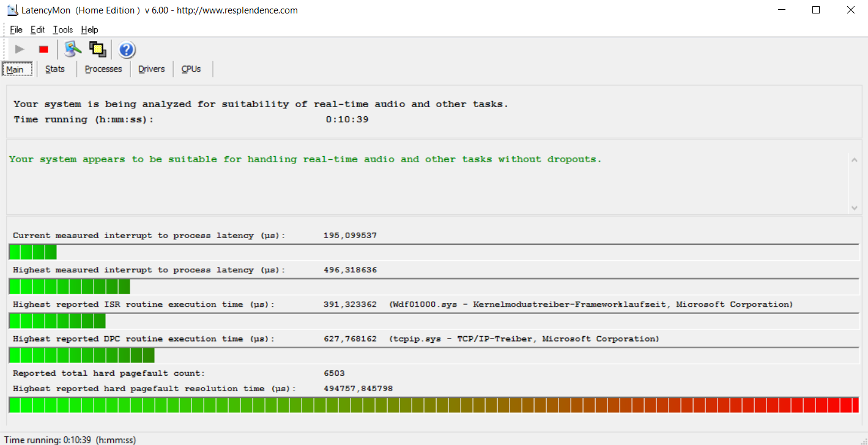Click the LatencyMon title bar app icon
Image resolution: width=868 pixels, height=445 pixels.
coord(12,10)
